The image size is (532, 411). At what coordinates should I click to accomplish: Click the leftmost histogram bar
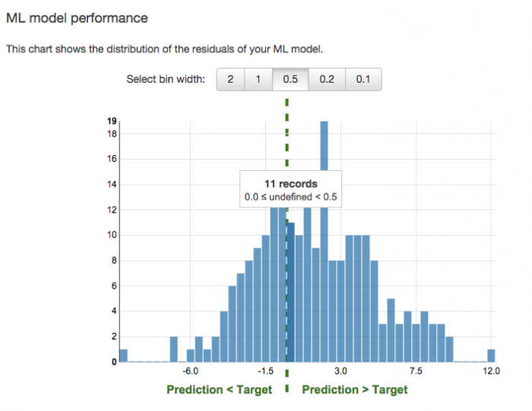(124, 356)
